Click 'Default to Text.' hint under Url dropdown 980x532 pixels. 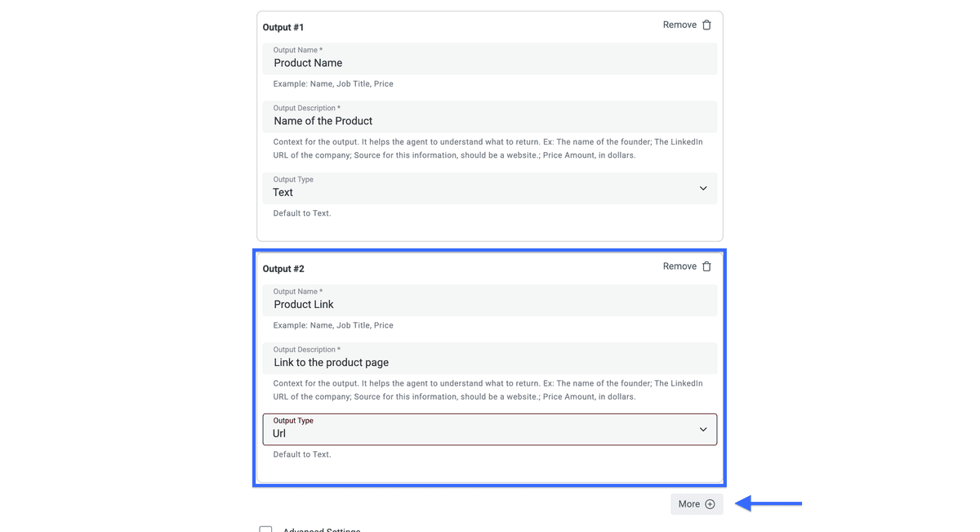point(302,454)
